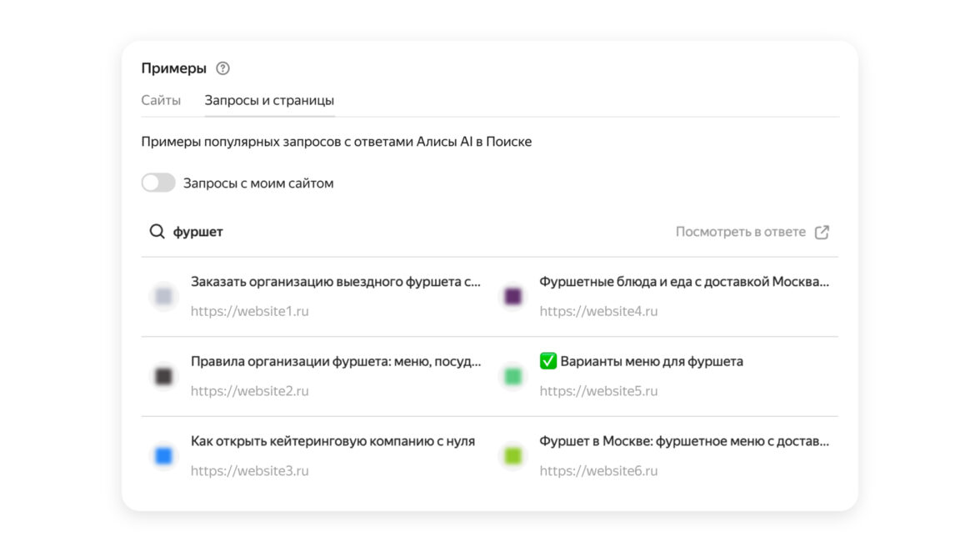The height and width of the screenshot is (552, 980).
Task: Open the Посмотреть в ответе link
Action: click(740, 232)
